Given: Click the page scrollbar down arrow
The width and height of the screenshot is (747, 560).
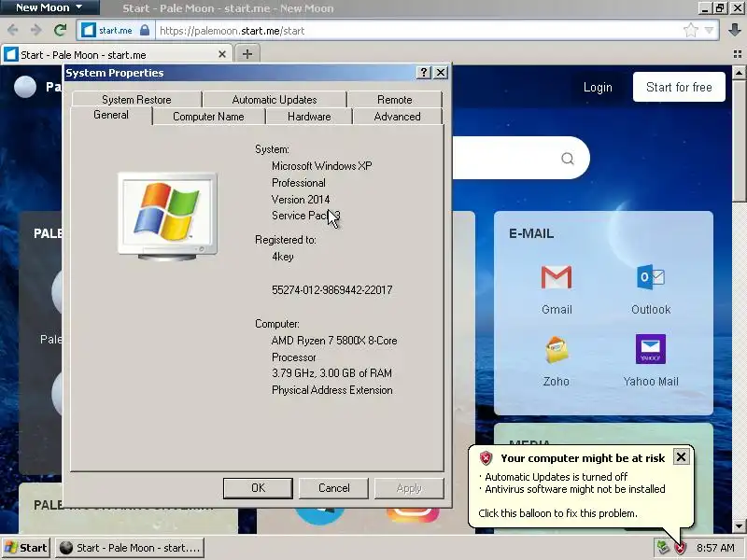Looking at the screenshot, I should [739, 526].
